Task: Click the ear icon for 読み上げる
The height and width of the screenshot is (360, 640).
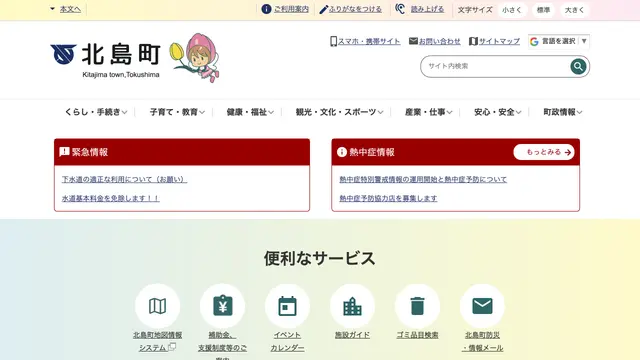Action: point(400,9)
